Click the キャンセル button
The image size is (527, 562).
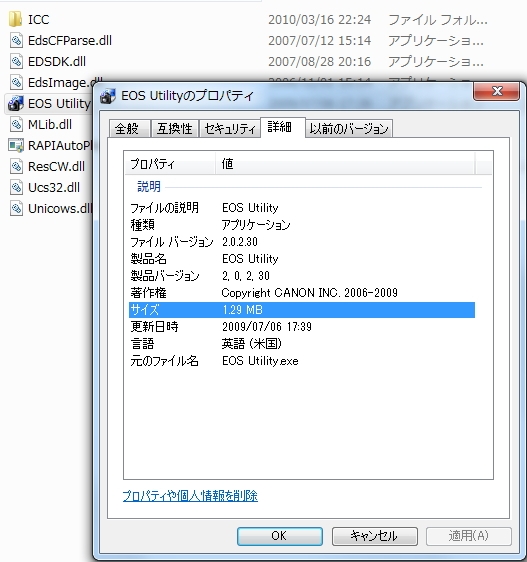pos(375,536)
